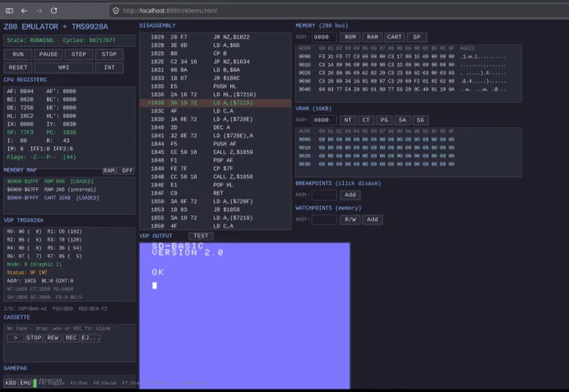Toggle the KBD:EMU keyboard mode indicator

(18, 383)
